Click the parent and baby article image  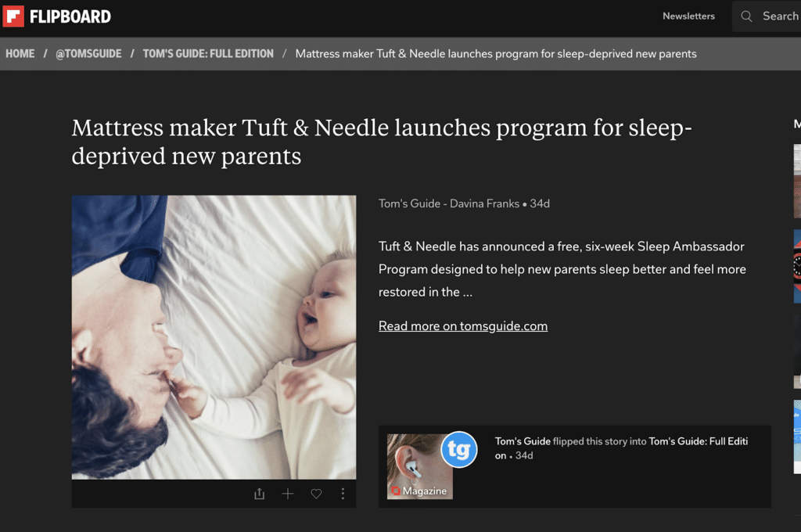point(214,336)
